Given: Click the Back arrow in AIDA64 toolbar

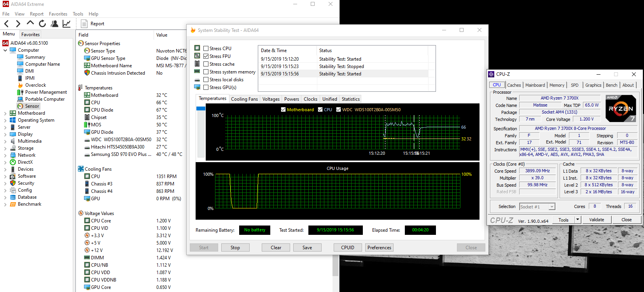Looking at the screenshot, I should (7, 24).
